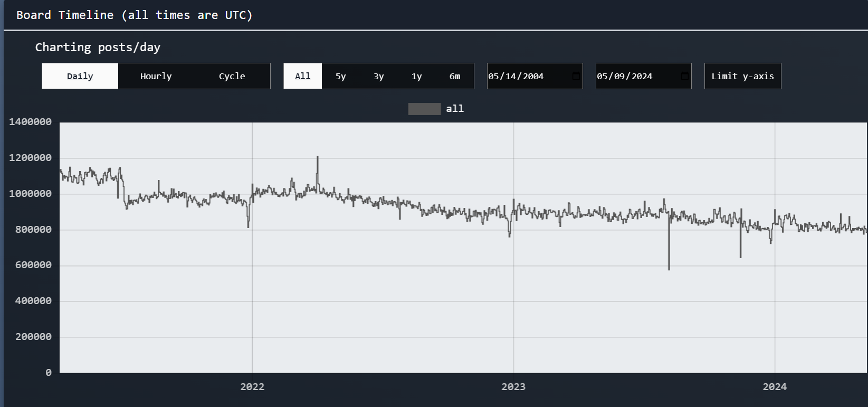Click the 2022 x-axis label
The height and width of the screenshot is (407, 868).
[252, 386]
